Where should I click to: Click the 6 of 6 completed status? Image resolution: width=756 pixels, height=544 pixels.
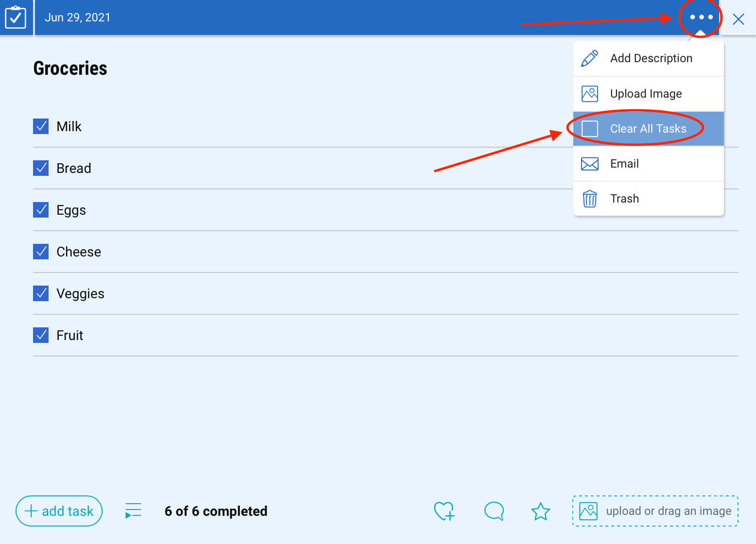216,511
